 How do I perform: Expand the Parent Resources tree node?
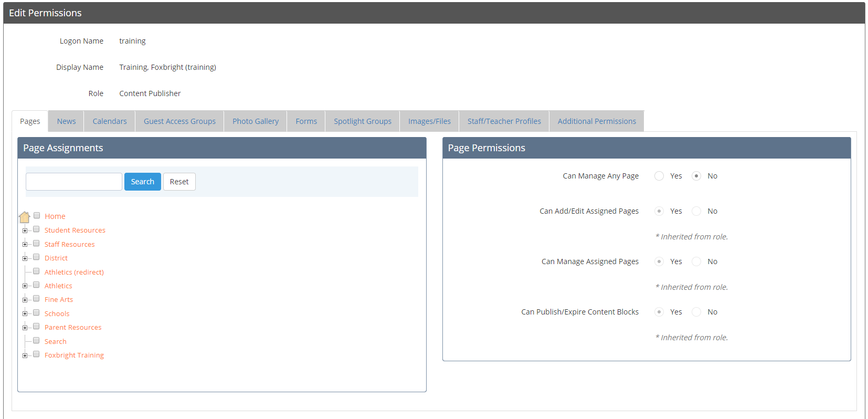click(25, 328)
